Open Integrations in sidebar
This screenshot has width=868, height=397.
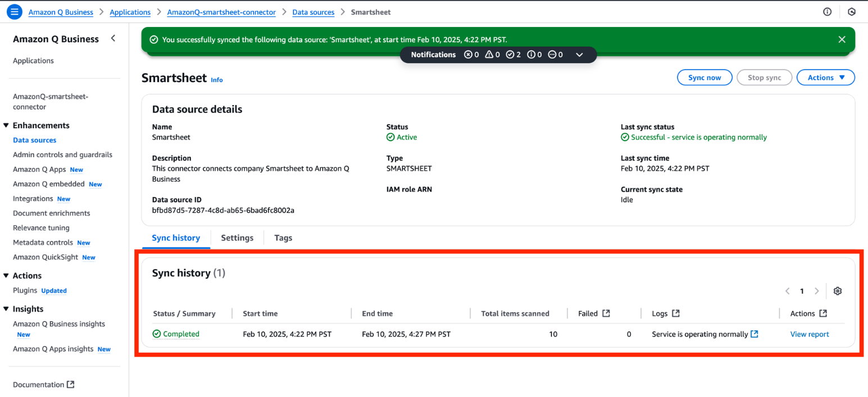point(33,199)
